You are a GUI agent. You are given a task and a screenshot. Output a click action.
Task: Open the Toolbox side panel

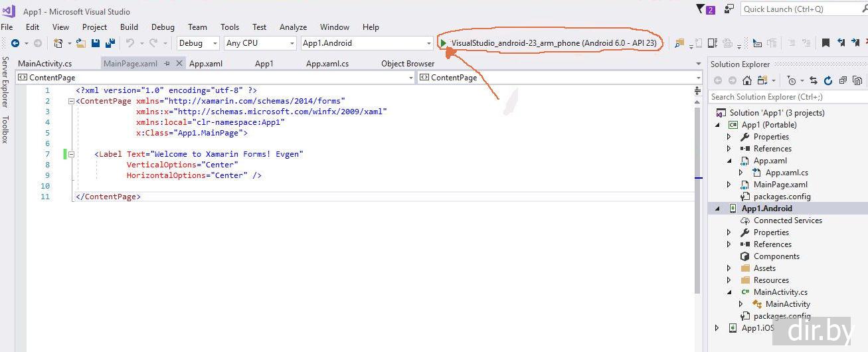click(x=5, y=130)
